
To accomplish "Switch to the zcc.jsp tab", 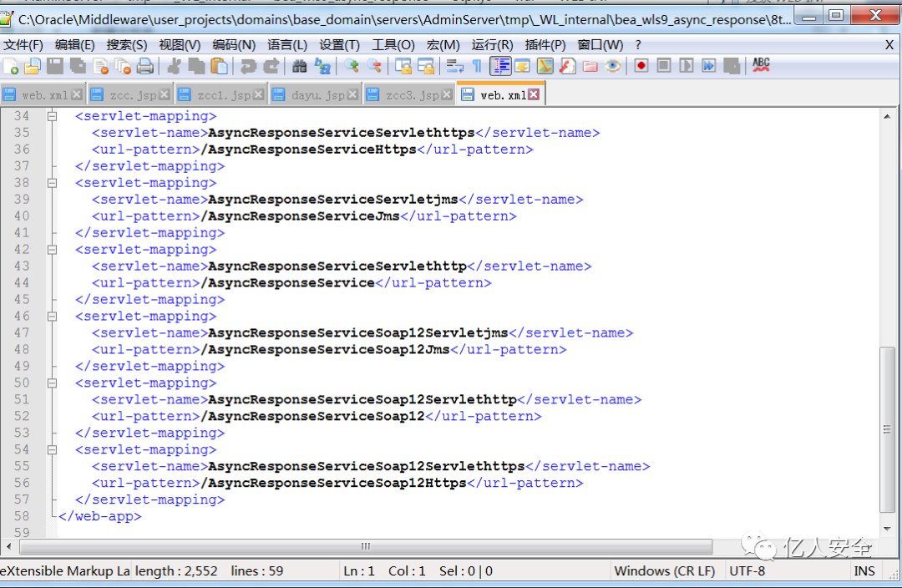I will coord(131,95).
